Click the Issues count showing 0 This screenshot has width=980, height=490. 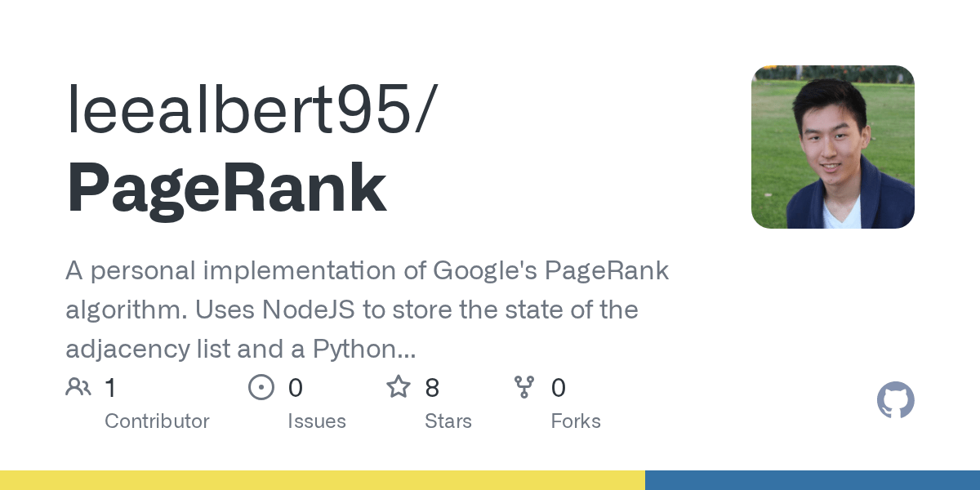[x=296, y=388]
